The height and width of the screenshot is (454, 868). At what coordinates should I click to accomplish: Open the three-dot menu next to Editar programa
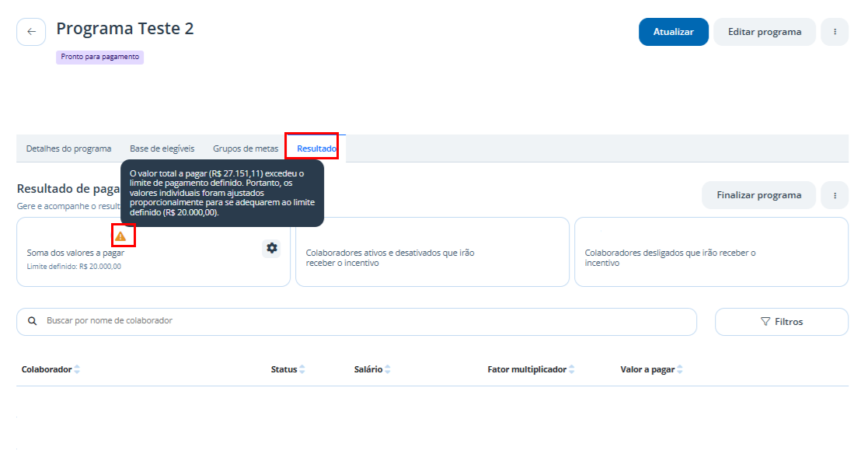tap(835, 32)
